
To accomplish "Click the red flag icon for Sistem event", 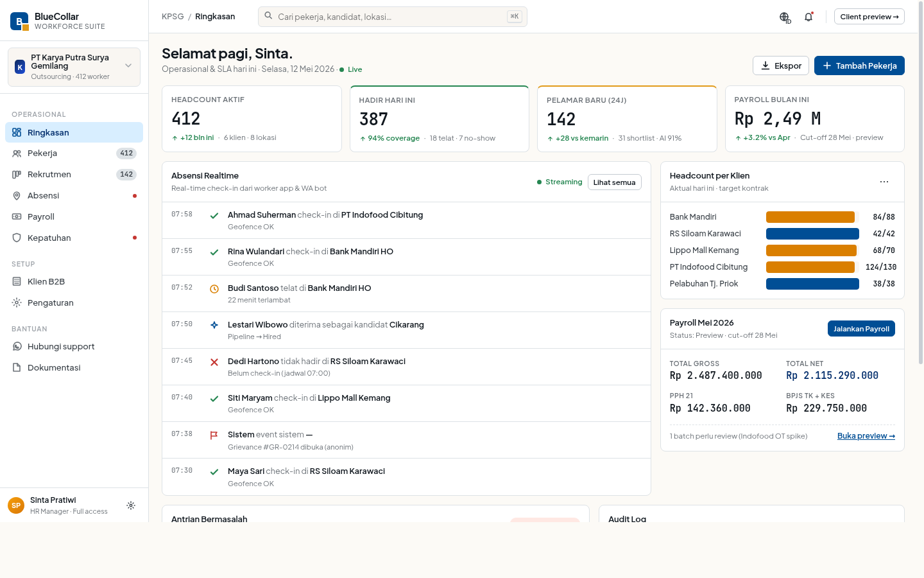I will 214,435.
